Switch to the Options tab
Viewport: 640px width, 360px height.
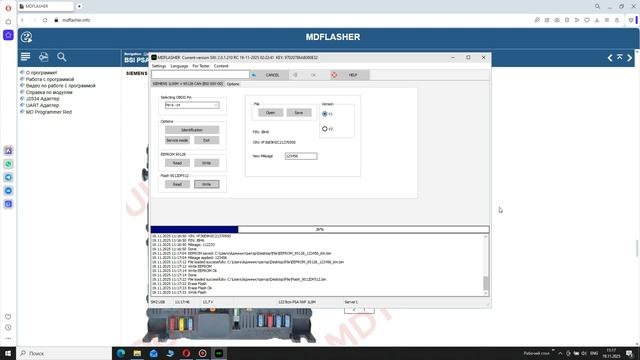pos(233,84)
